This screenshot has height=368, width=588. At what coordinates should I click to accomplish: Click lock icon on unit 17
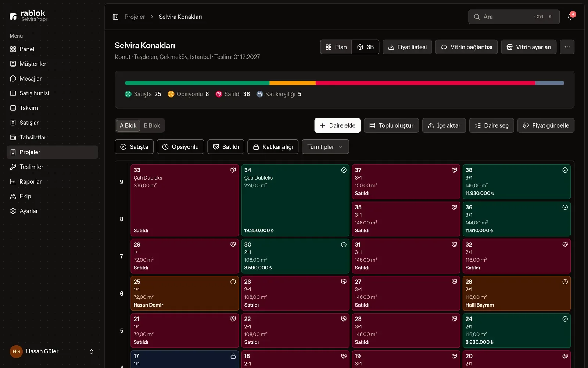click(233, 356)
